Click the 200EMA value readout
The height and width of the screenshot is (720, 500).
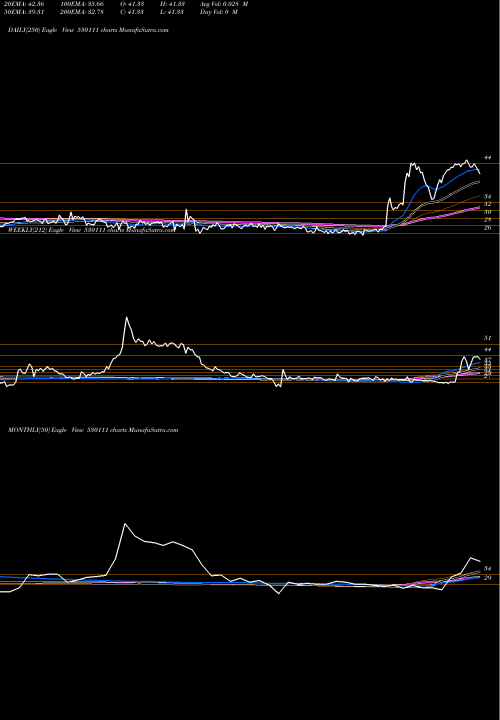(x=81, y=12)
